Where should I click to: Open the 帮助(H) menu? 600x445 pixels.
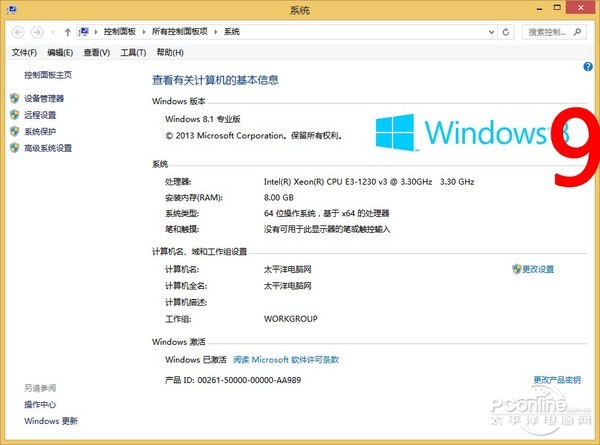coord(170,52)
